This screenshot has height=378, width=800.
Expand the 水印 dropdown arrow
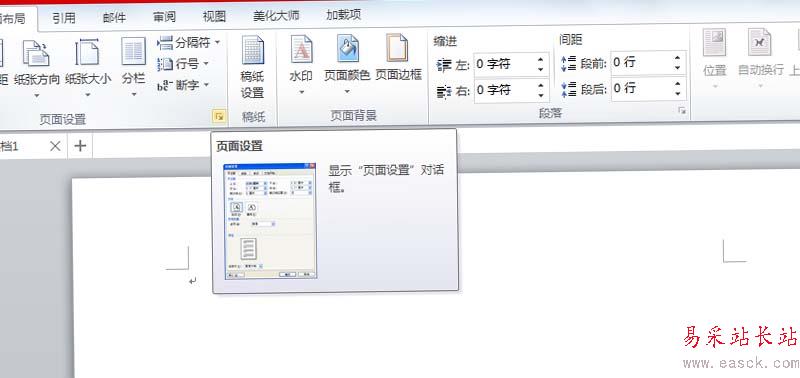tap(302, 92)
